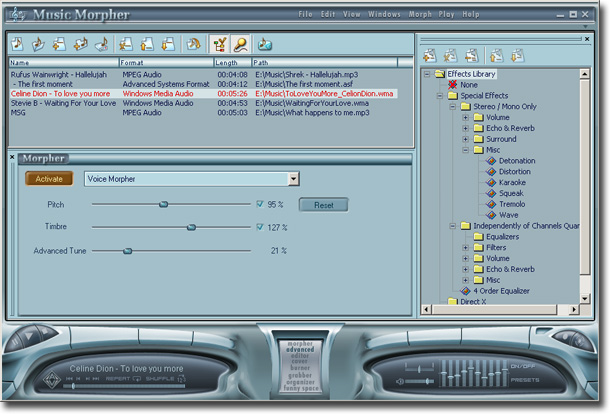Toggle equalizer ON/OFF
Screen dimensions: 610x414
tap(522, 367)
